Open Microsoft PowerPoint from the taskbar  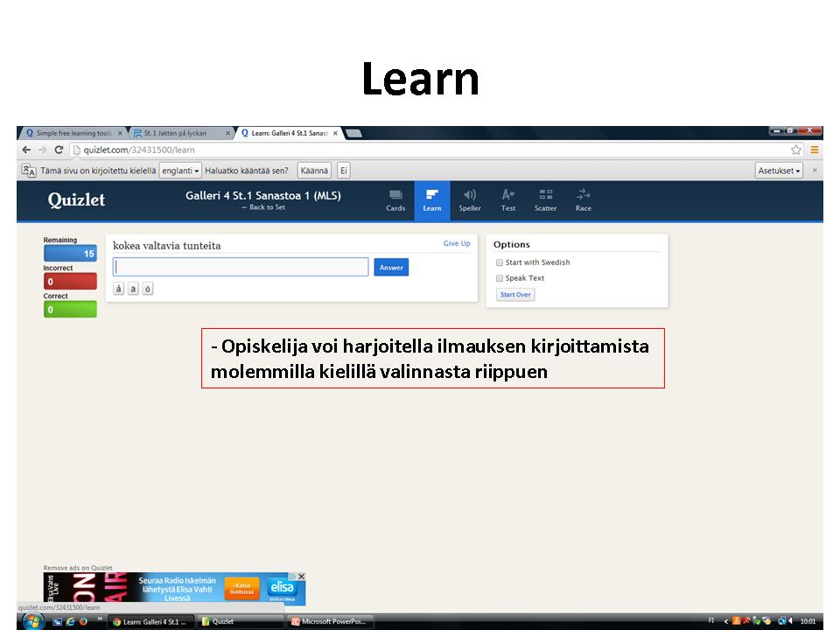(x=331, y=621)
